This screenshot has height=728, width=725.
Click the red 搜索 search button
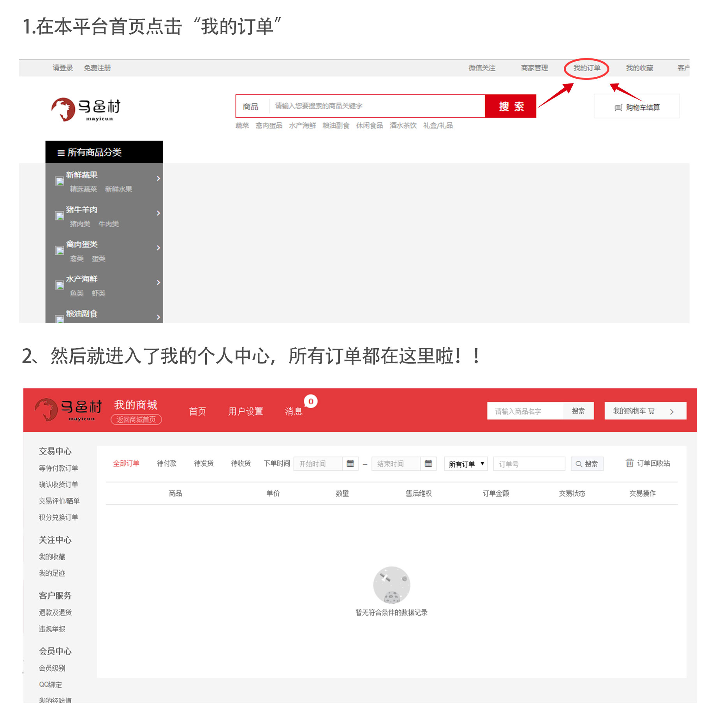(510, 106)
